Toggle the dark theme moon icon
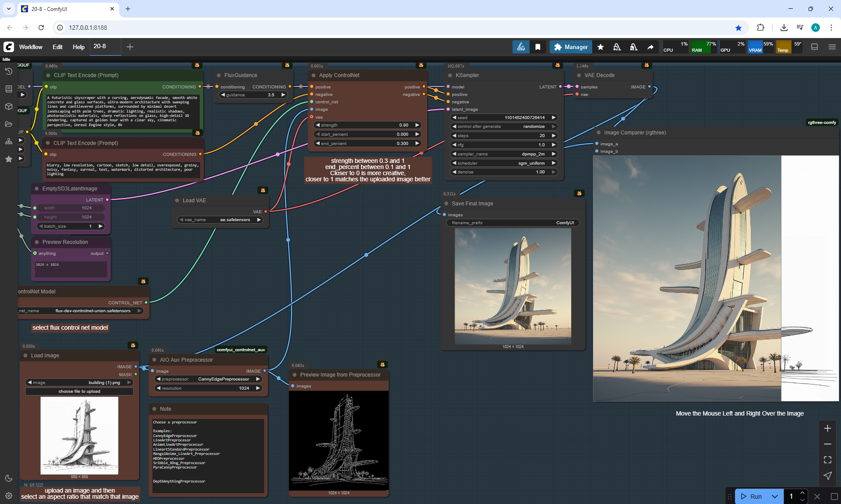The height and width of the screenshot is (504, 841). [8, 478]
